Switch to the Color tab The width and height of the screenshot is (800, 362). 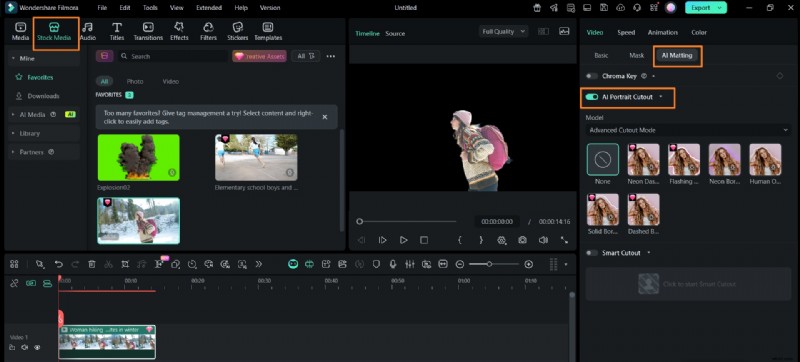pos(699,32)
